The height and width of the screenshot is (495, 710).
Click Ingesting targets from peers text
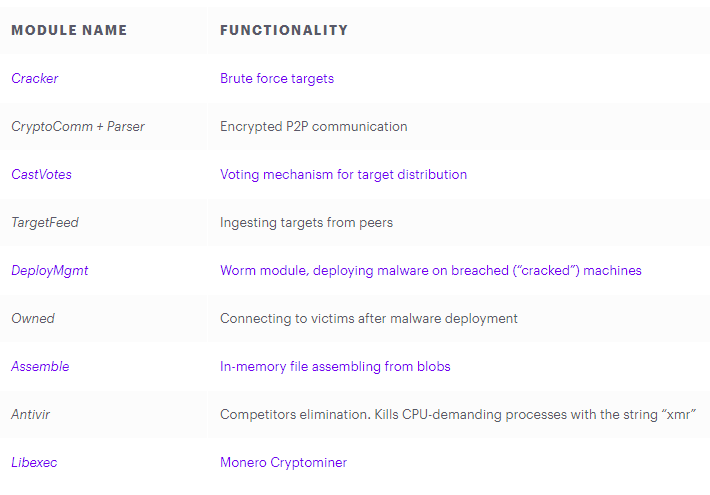coord(306,223)
